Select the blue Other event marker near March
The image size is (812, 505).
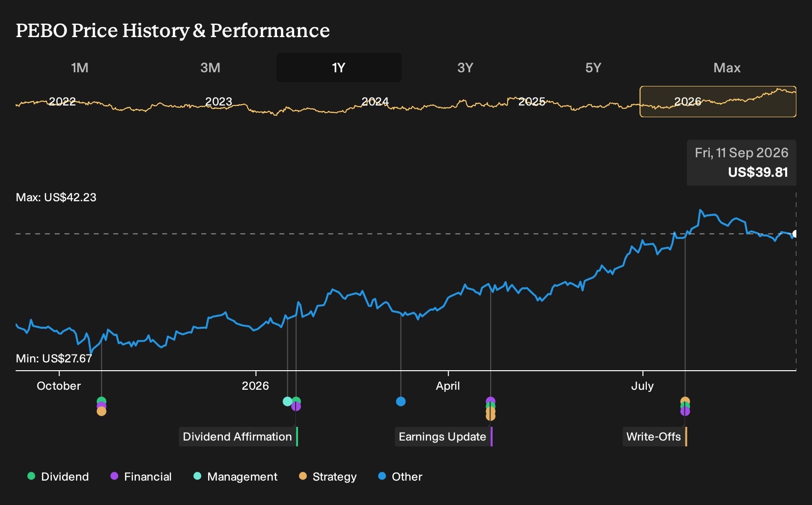pyautogui.click(x=401, y=401)
